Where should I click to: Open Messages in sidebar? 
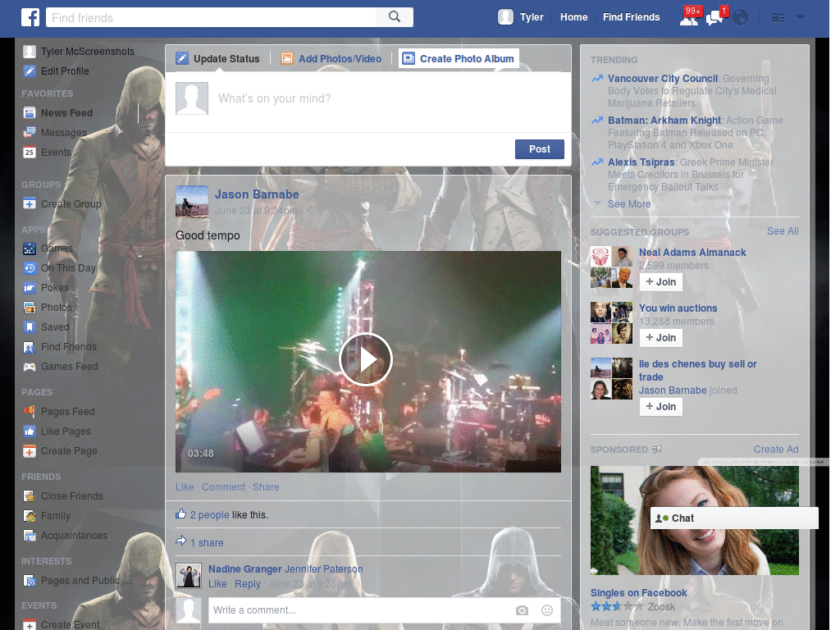[64, 133]
